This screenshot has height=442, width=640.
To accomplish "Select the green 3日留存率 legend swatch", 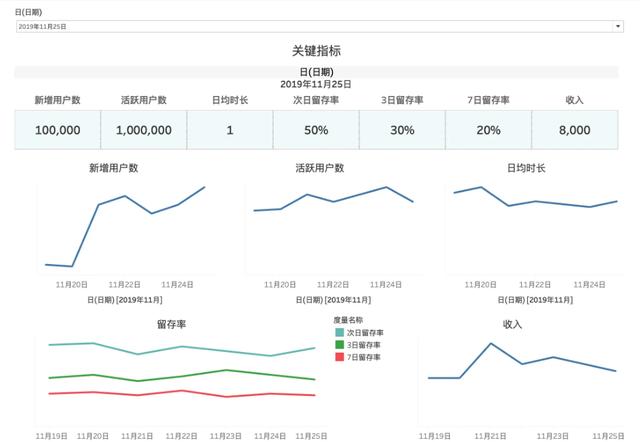I will (x=340, y=344).
